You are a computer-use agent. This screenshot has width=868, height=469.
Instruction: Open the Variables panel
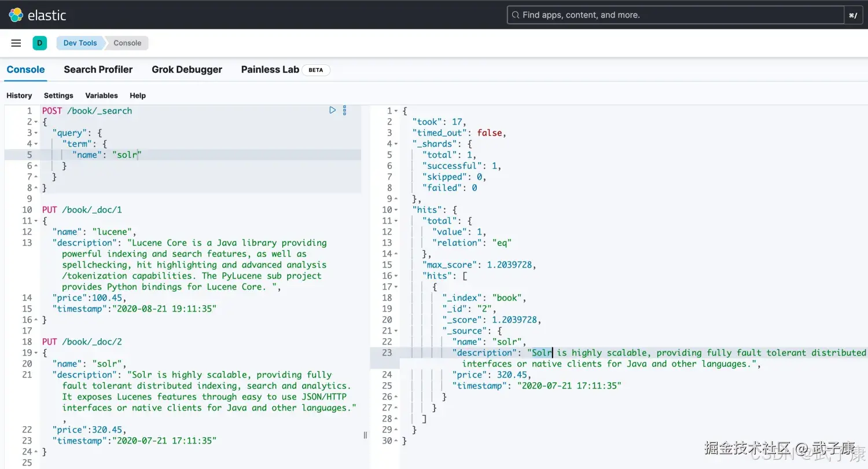101,96
